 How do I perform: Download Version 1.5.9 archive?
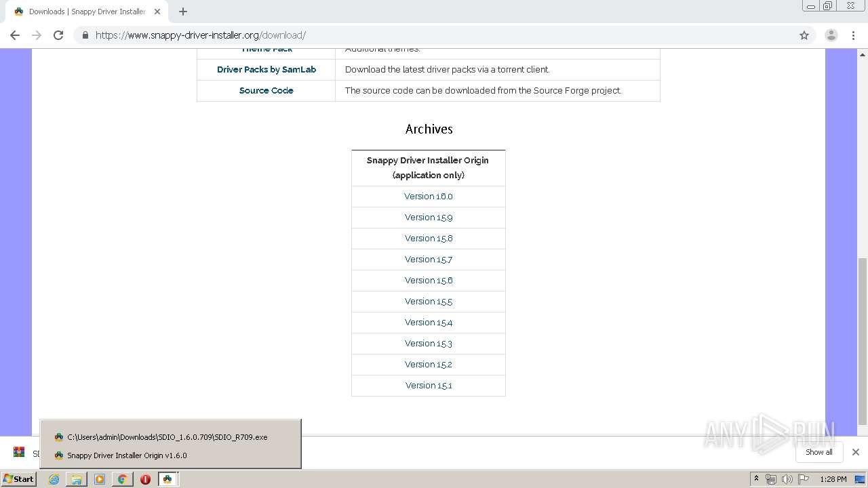coord(429,217)
